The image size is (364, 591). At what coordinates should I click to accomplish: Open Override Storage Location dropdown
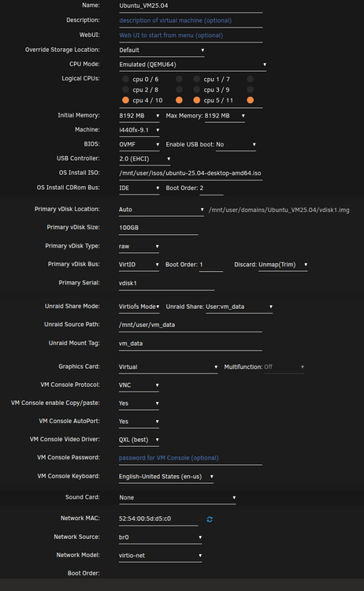click(x=162, y=50)
